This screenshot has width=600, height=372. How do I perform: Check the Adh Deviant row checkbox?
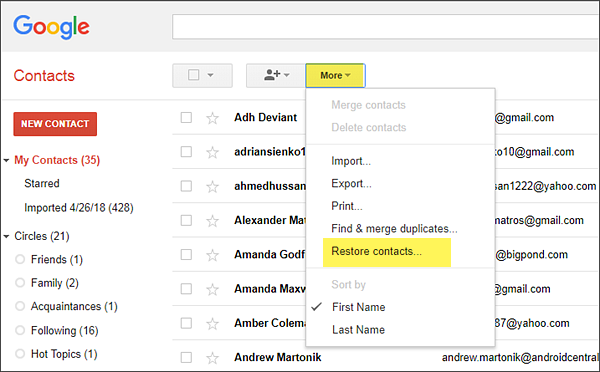[x=186, y=117]
